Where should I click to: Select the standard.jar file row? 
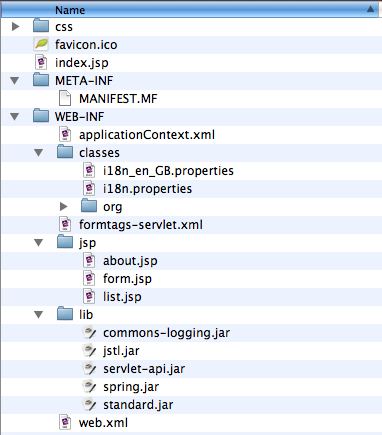(191, 404)
